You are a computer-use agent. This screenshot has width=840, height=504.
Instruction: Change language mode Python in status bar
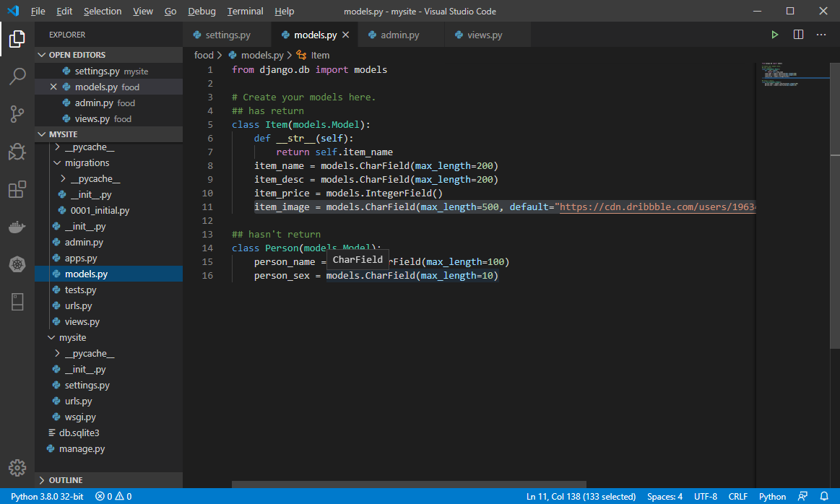(x=772, y=497)
